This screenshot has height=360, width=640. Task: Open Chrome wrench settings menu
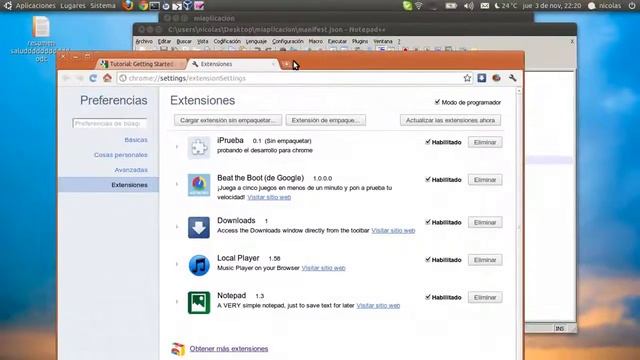[512, 78]
